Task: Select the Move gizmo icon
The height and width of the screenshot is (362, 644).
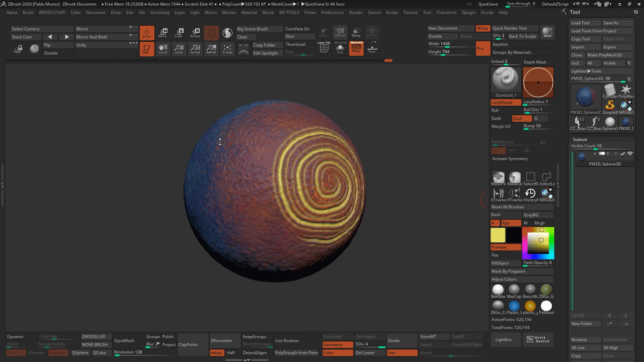Action: pyautogui.click(x=163, y=33)
